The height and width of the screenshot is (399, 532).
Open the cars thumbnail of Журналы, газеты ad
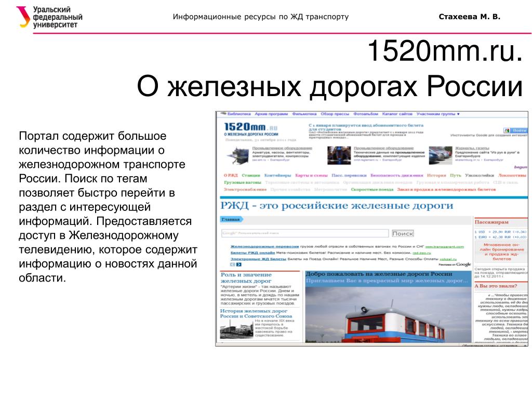pos(441,155)
